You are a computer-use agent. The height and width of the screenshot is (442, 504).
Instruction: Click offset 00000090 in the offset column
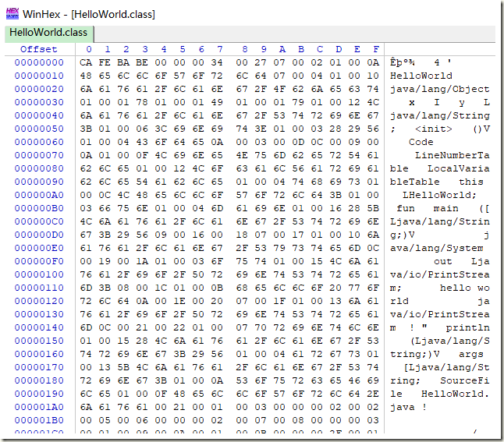(x=39, y=182)
